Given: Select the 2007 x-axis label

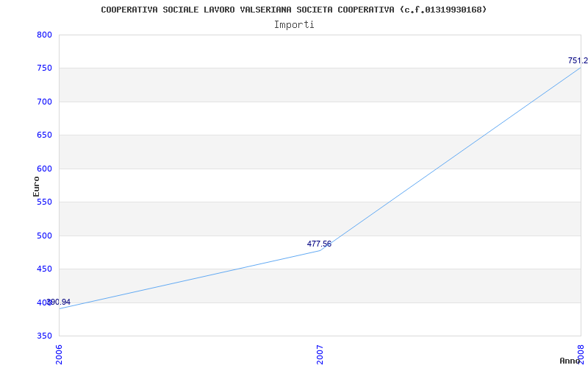Looking at the screenshot, I should [x=320, y=355].
